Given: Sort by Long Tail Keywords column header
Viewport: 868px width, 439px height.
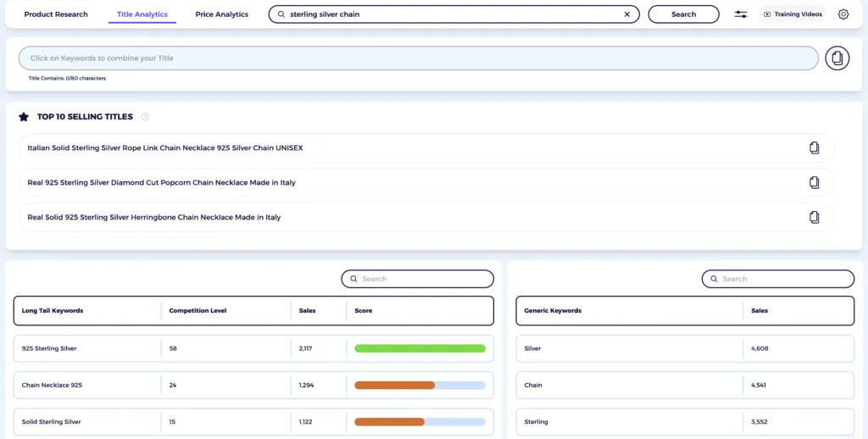Looking at the screenshot, I should [x=53, y=310].
